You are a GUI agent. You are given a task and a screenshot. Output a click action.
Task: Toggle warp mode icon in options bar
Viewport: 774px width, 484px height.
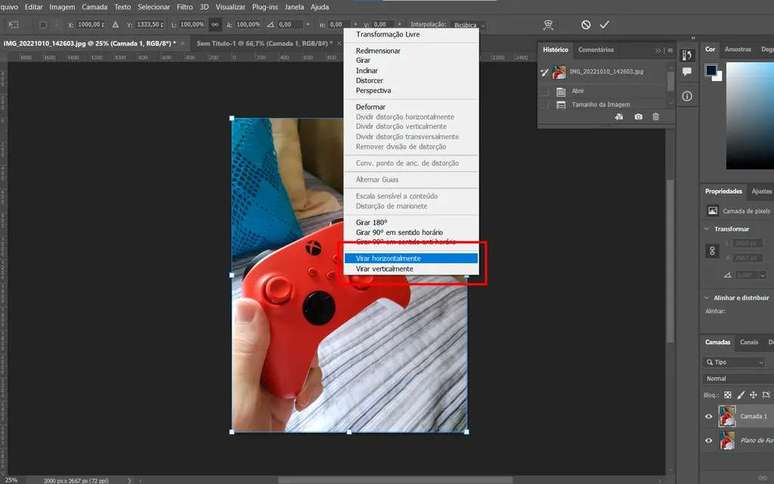[548, 25]
